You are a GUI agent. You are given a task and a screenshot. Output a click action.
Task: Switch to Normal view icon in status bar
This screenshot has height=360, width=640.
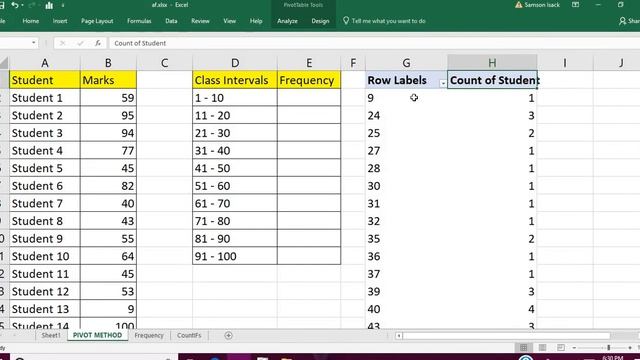click(523, 347)
